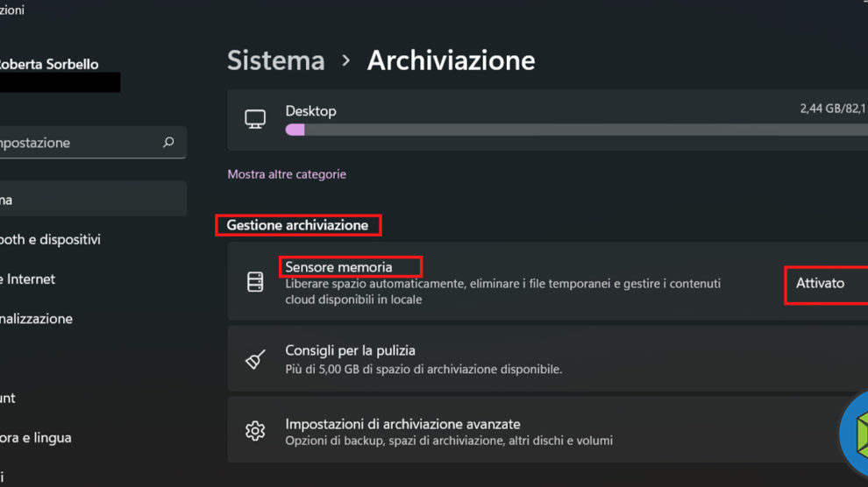Click the Sensore memoria drive icon
Screen dimensions: 868x487
coord(255,282)
